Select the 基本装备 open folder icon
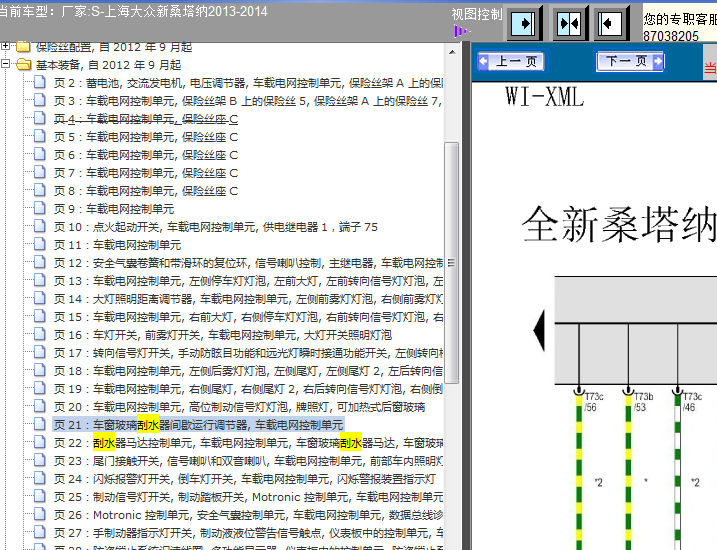This screenshot has height=550, width=717. 23,64
